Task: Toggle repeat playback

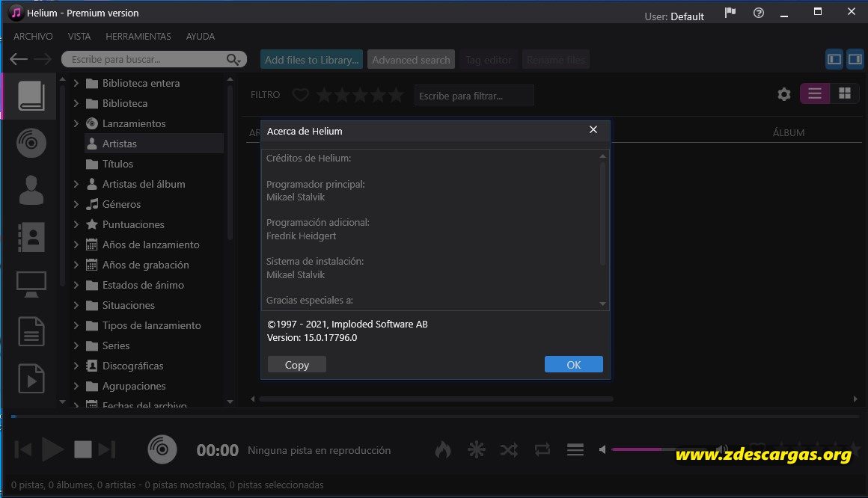Action: point(542,449)
